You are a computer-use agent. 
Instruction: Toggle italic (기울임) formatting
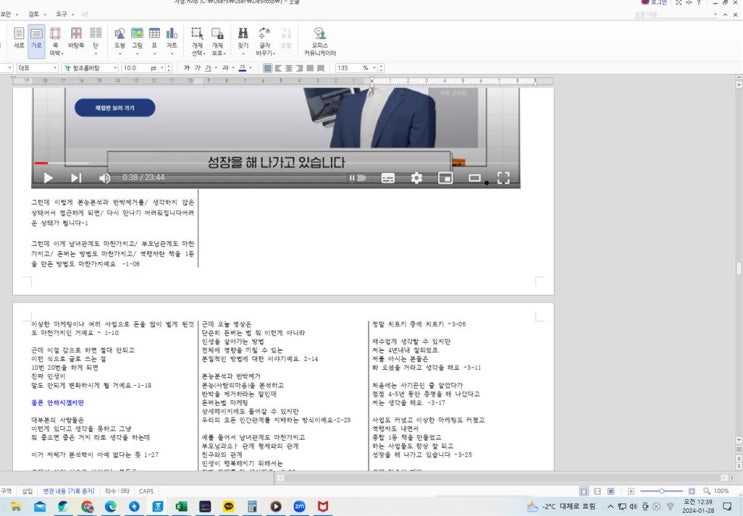pos(198,68)
